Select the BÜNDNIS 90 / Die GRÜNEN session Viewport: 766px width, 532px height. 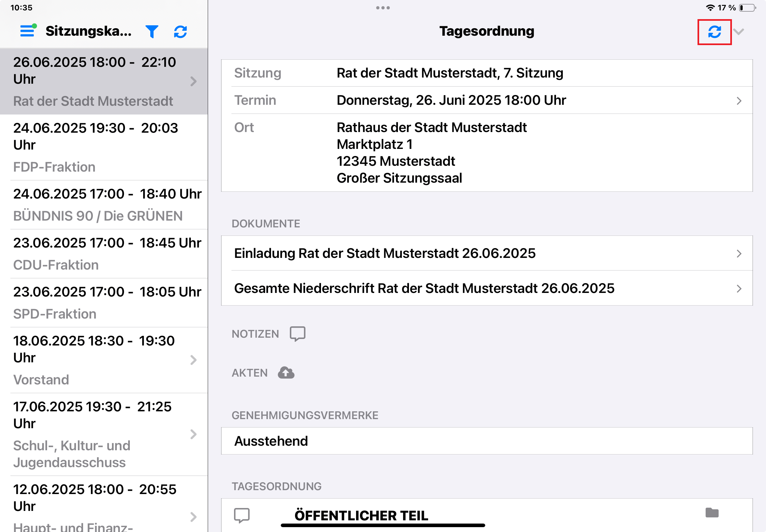coord(104,205)
